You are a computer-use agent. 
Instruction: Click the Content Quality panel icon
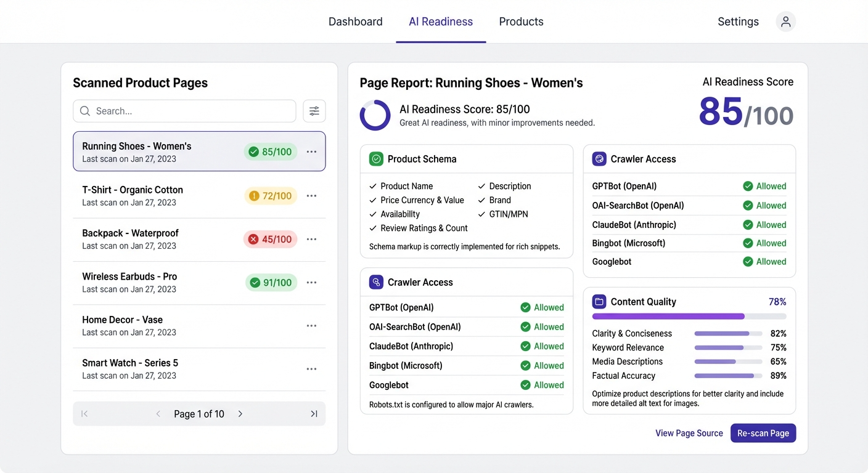pyautogui.click(x=599, y=302)
